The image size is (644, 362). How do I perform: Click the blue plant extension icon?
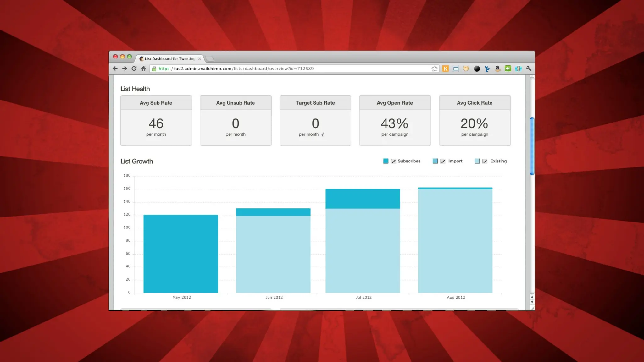487,69
